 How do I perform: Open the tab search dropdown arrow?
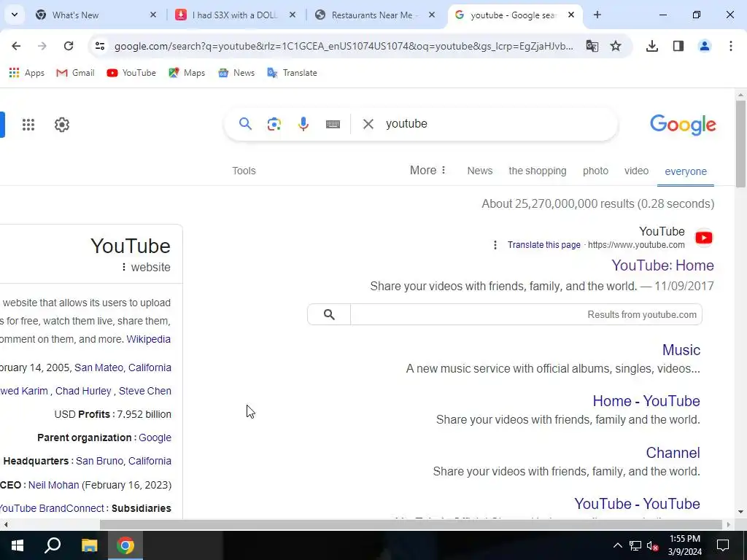point(15,15)
